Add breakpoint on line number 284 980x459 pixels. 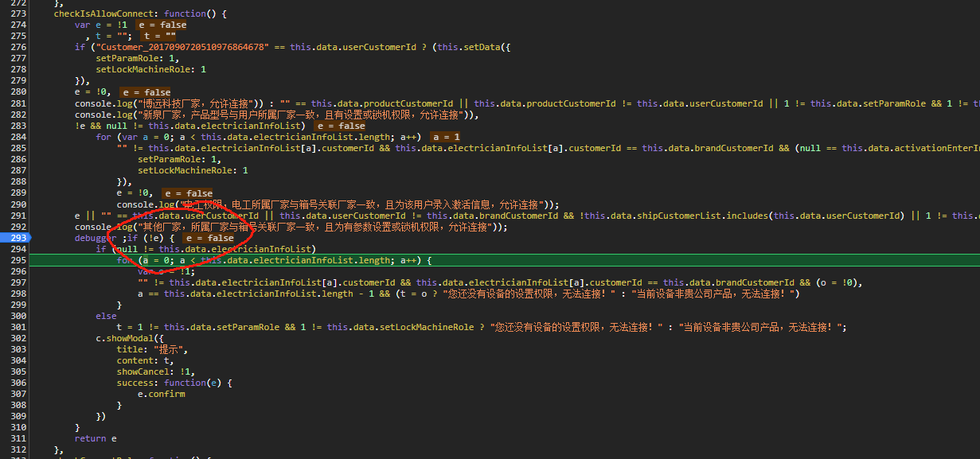point(18,137)
